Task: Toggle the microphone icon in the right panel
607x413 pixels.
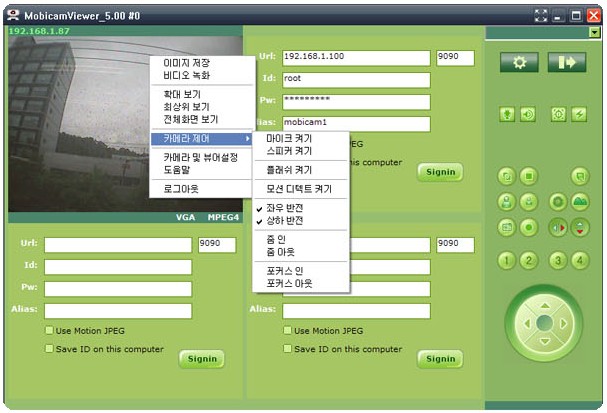Action: click(507, 114)
